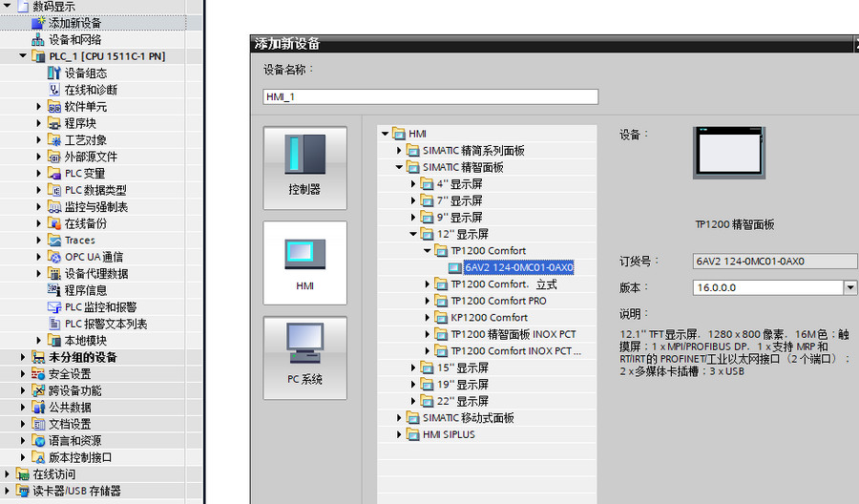Open 语言和资源 languages and resources entry
The image size is (859, 504).
(75, 440)
